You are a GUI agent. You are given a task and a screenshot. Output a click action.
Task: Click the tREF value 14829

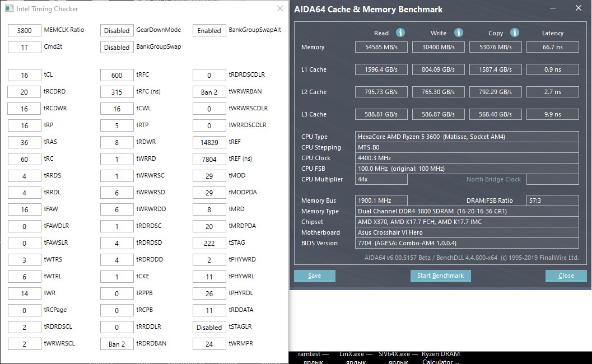209,142
